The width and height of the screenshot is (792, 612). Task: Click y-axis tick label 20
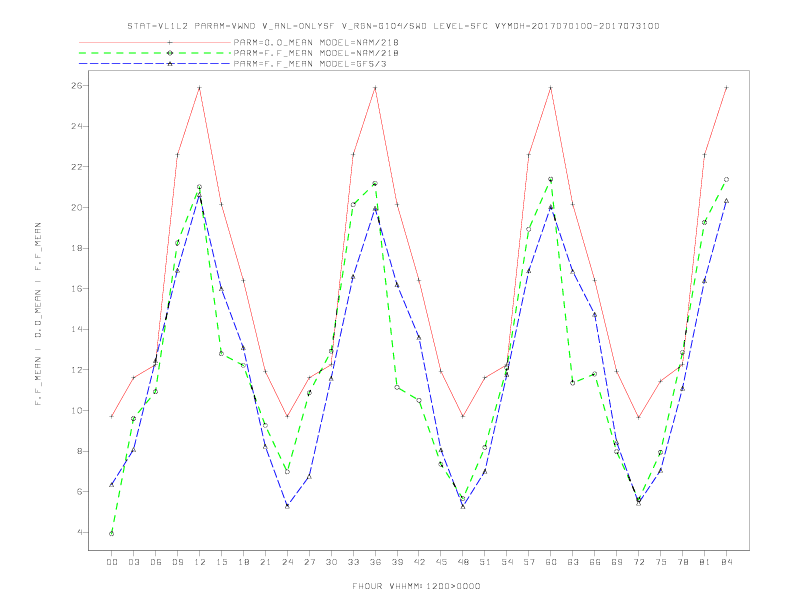76,208
